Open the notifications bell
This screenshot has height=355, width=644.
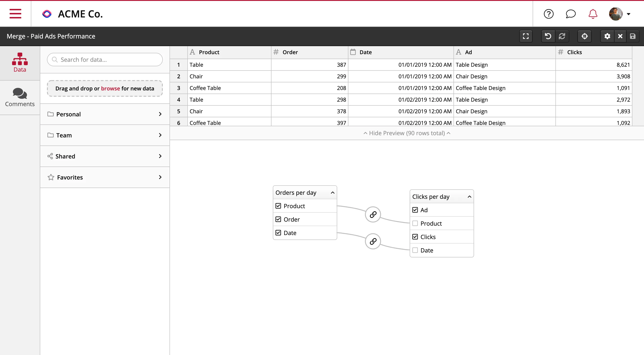pyautogui.click(x=593, y=14)
